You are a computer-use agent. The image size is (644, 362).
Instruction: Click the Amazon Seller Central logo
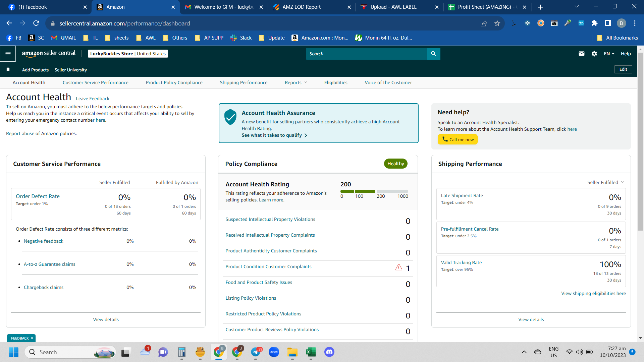coord(49,54)
